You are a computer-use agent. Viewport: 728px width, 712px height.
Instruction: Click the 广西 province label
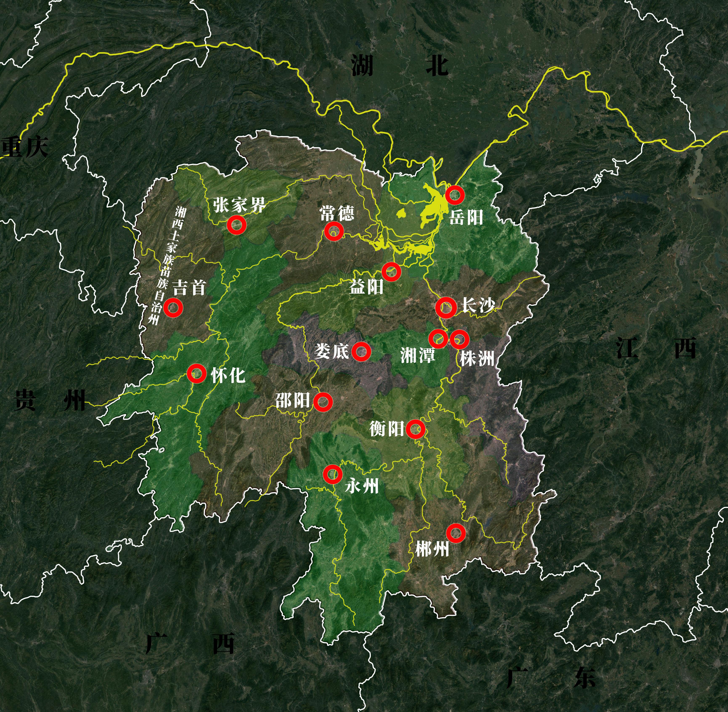coord(190,643)
